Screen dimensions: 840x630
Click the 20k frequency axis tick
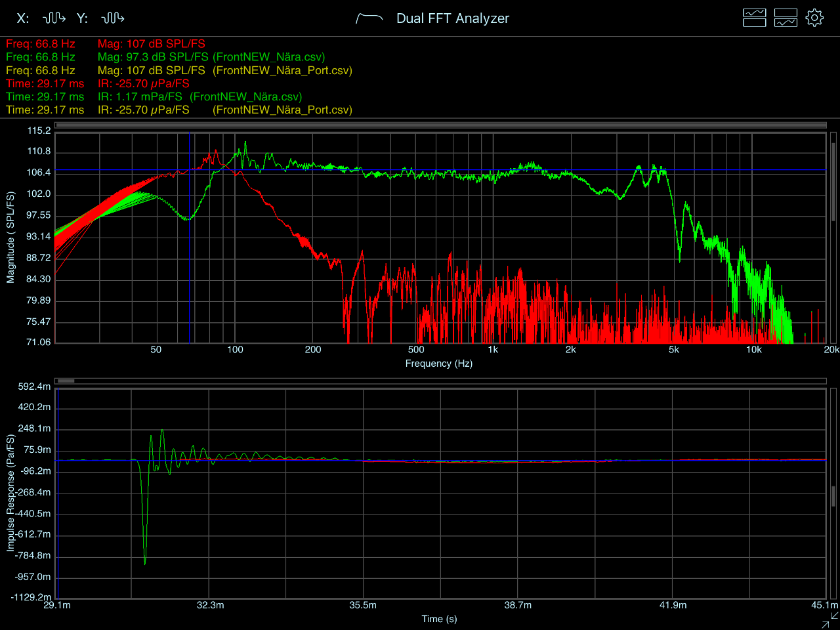tap(831, 350)
